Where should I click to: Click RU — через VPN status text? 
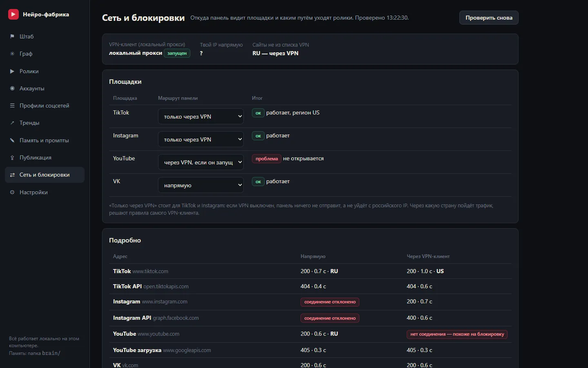pos(275,53)
